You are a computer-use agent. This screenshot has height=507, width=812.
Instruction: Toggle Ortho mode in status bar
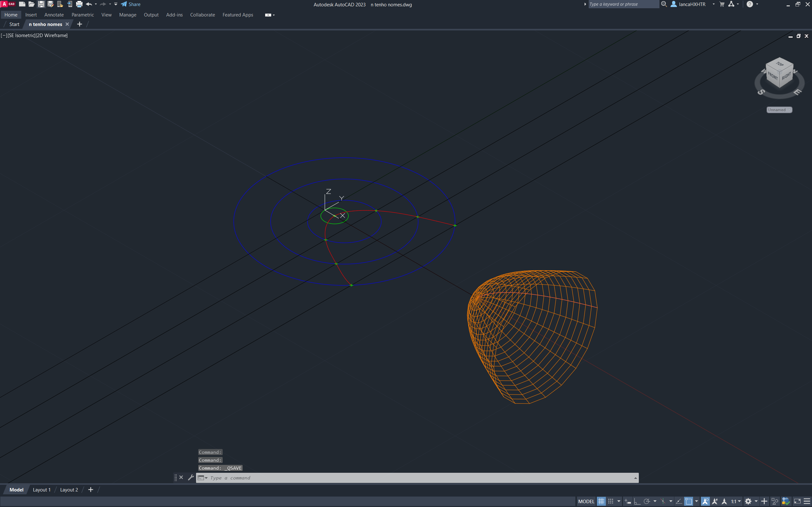[637, 501]
